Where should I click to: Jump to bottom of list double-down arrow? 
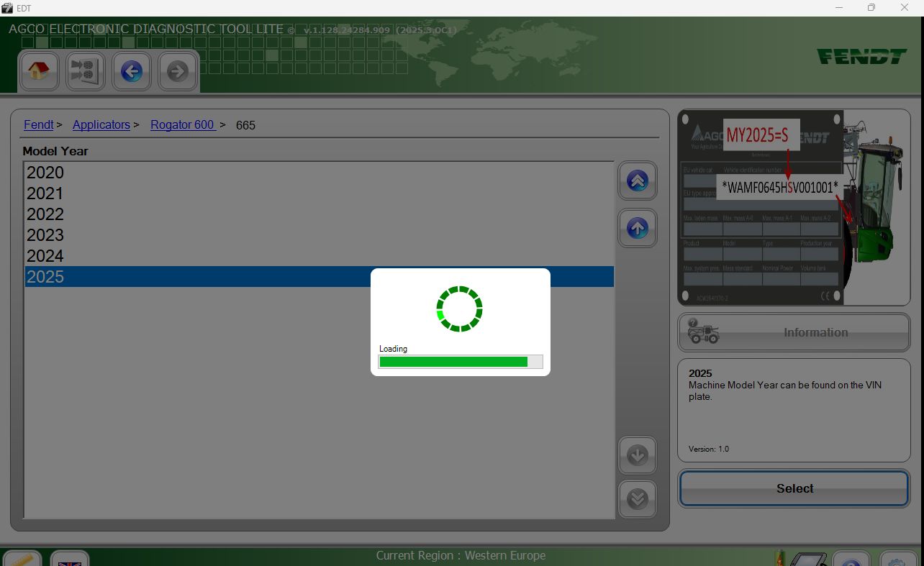click(637, 499)
